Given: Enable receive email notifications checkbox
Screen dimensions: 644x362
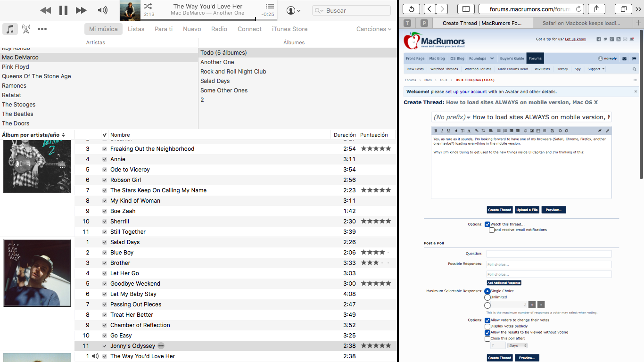Looking at the screenshot, I should point(492,230).
